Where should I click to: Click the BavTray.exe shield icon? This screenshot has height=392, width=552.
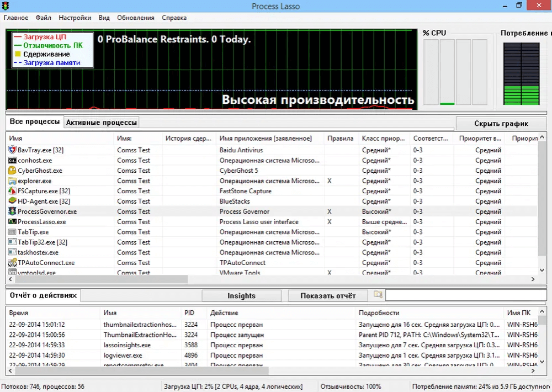pyautogui.click(x=13, y=150)
